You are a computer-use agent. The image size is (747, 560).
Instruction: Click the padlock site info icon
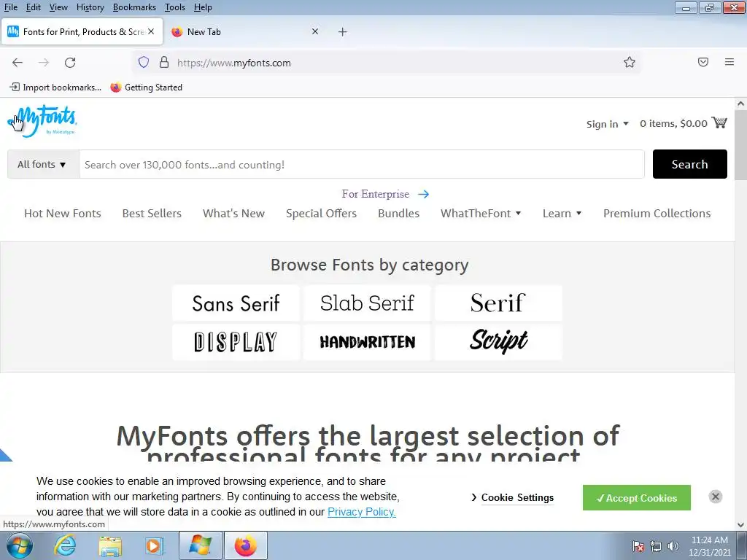[164, 63]
